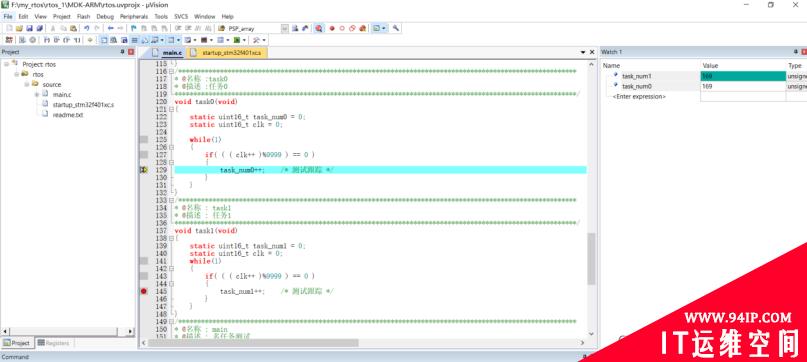Click the Insert/Remove Breakpoint red dot icon
This screenshot has height=362, width=807.
tap(332, 28)
